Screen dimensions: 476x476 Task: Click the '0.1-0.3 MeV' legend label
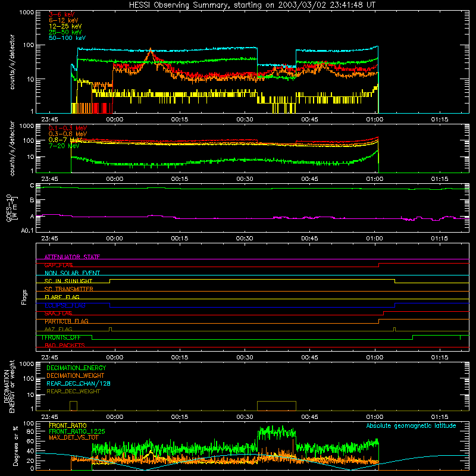click(68, 128)
